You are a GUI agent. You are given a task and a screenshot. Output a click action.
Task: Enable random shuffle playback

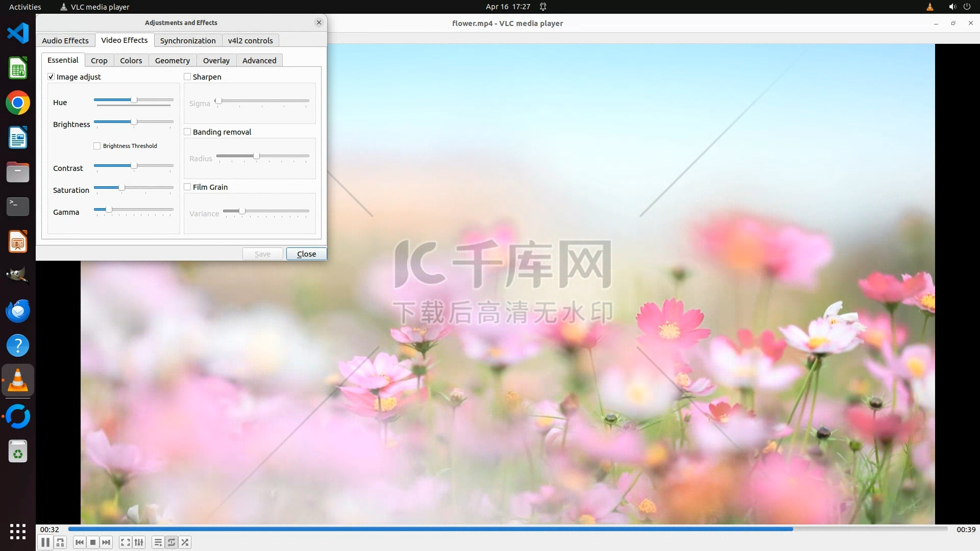tap(185, 542)
